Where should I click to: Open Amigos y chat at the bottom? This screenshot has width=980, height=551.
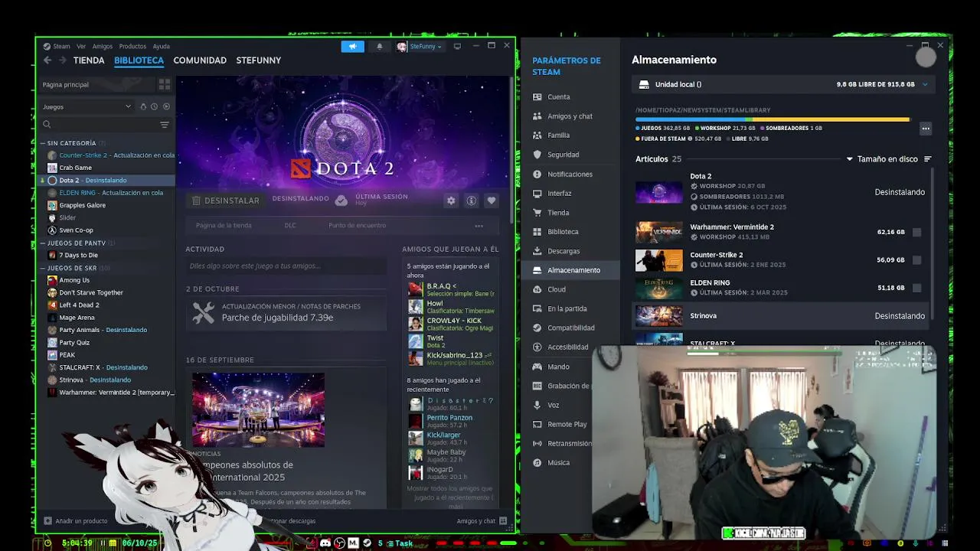pyautogui.click(x=482, y=521)
